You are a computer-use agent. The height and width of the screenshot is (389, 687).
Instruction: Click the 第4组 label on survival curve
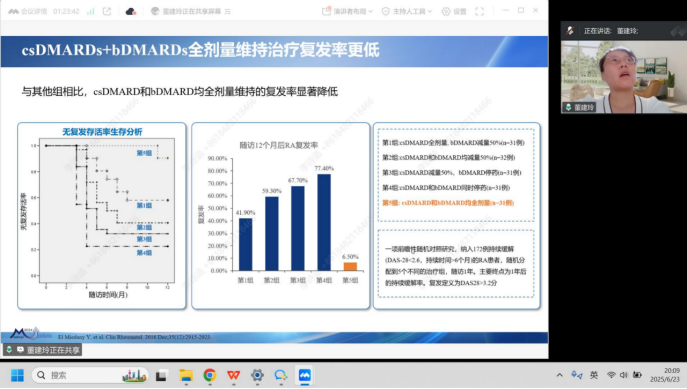point(144,253)
